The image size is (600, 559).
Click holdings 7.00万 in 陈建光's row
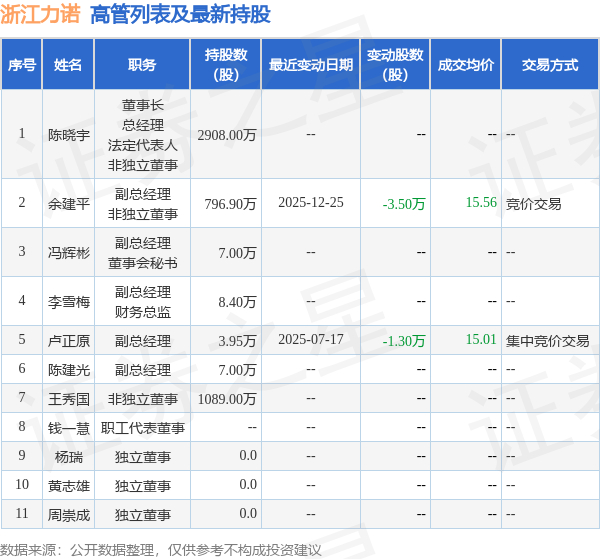pos(237,370)
